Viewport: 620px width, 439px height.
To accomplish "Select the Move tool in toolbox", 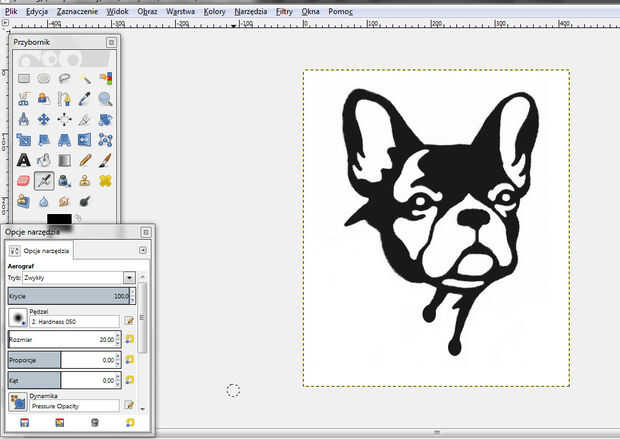I will tap(45, 120).
